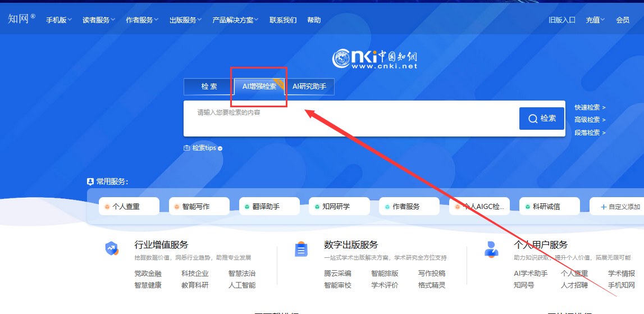Click the 数字出版服务 document icon
Screen dimensions: 644x314
[x=301, y=249]
